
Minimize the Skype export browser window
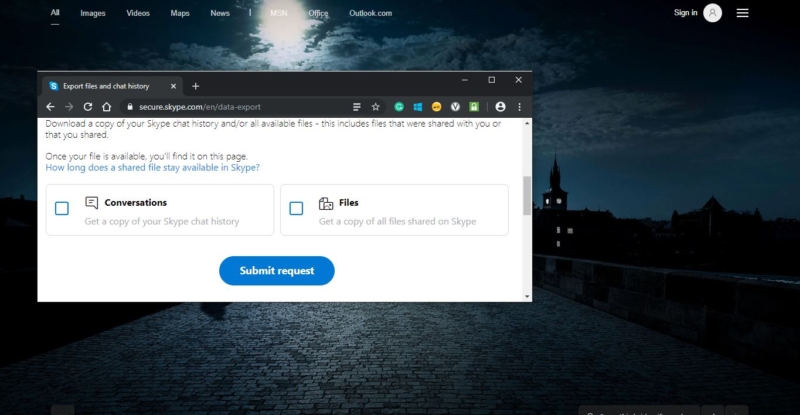tap(464, 80)
